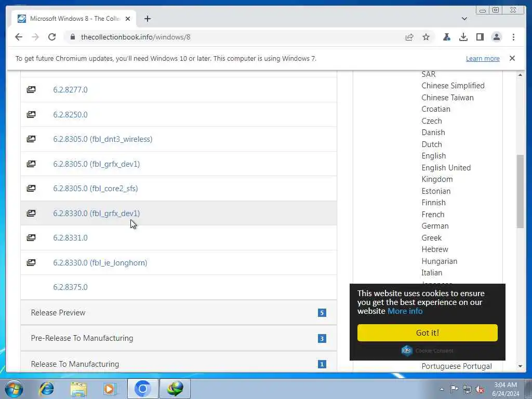532x399 pixels.
Task: Open build 6.2.8305.0 (fbl_grfx_dev1) link
Action: (x=96, y=164)
